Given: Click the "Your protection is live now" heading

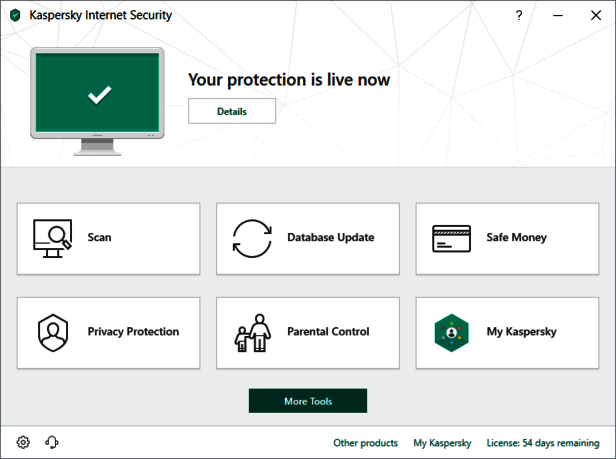Looking at the screenshot, I should click(289, 79).
